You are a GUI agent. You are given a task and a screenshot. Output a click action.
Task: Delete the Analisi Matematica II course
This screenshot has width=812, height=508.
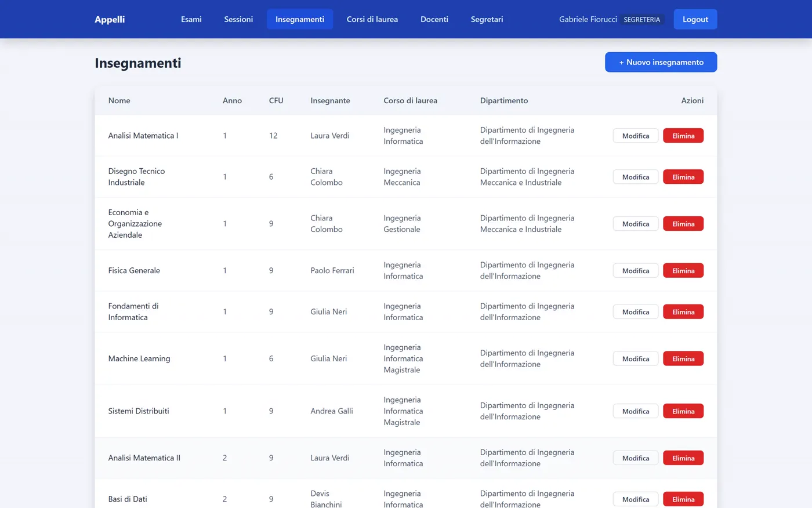tap(683, 458)
